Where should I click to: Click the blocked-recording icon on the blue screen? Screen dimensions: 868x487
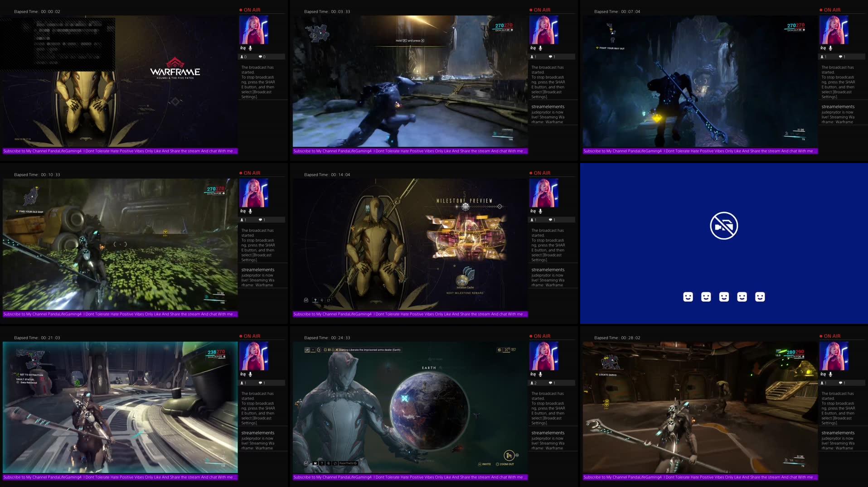pyautogui.click(x=724, y=226)
